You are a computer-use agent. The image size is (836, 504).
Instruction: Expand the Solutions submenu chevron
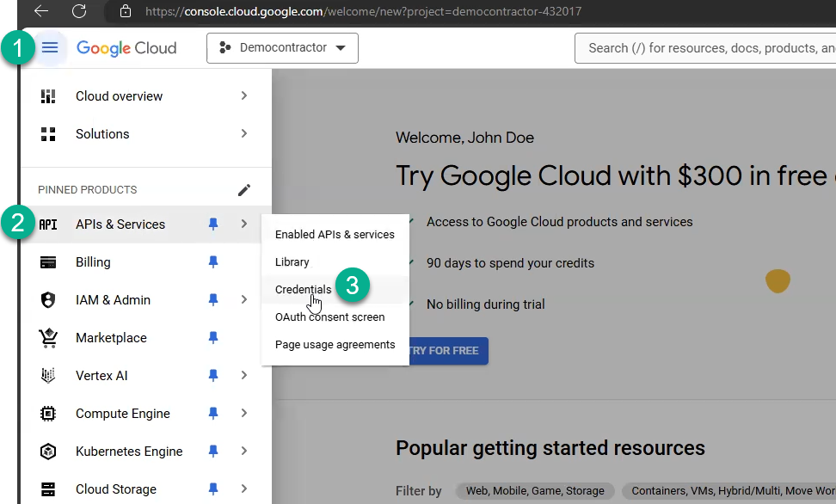[243, 133]
